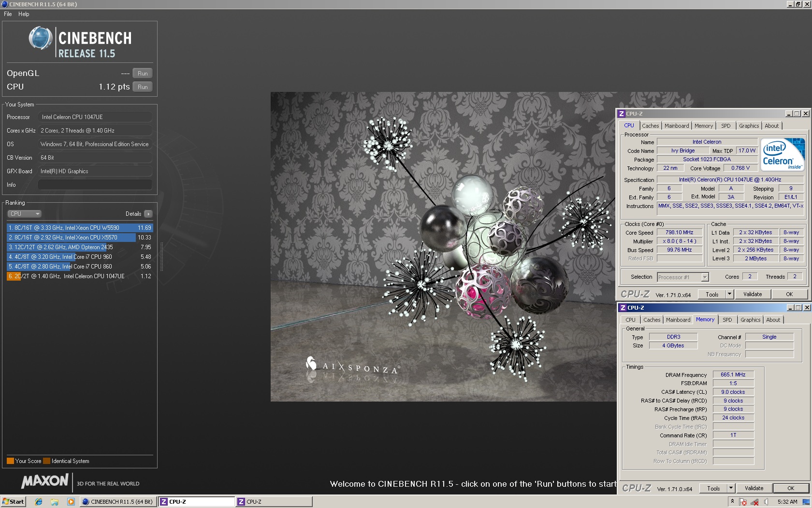Switch to Caches tab in upper CPU-Z

[650, 126]
